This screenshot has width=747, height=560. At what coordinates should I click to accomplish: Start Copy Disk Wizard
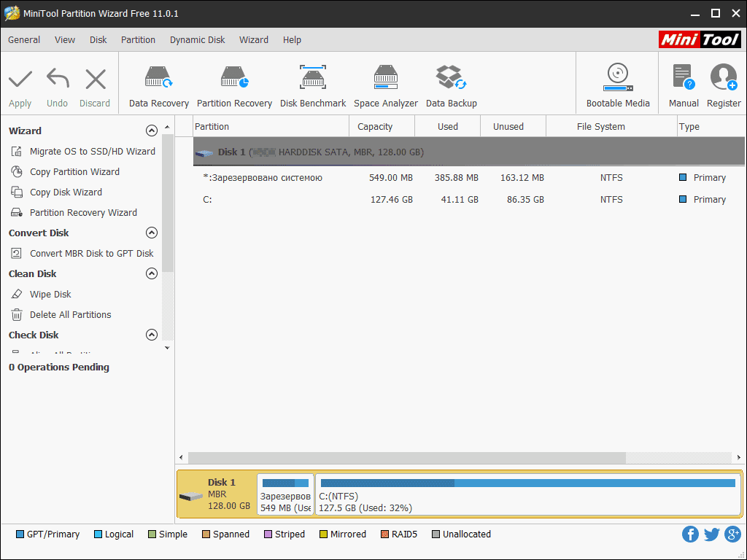56,192
